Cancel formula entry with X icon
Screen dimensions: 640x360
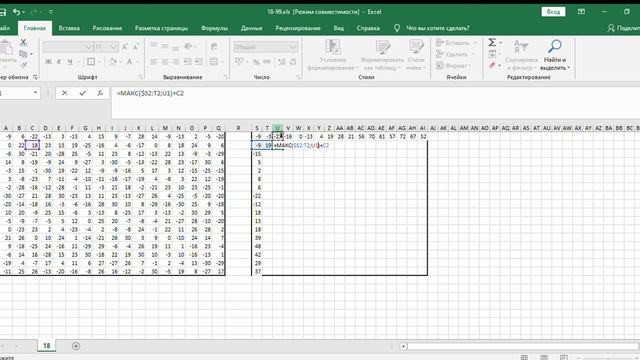pos(64,93)
